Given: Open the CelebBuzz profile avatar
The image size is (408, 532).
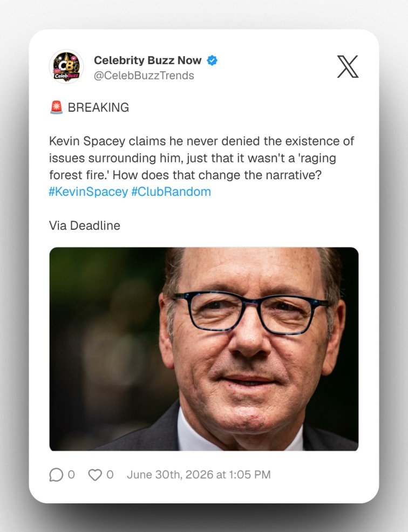Looking at the screenshot, I should point(66,67).
